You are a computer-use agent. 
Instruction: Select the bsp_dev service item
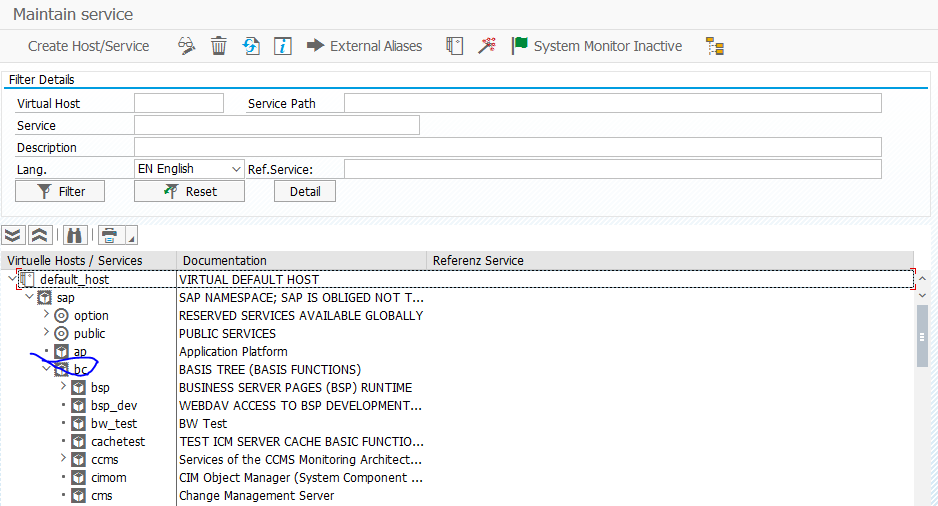coord(114,406)
